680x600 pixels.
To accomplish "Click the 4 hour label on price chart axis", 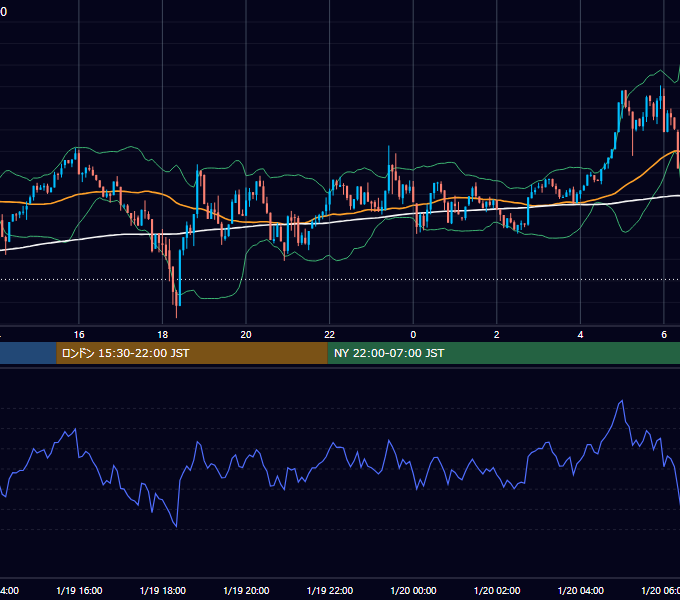I will click(x=580, y=335).
